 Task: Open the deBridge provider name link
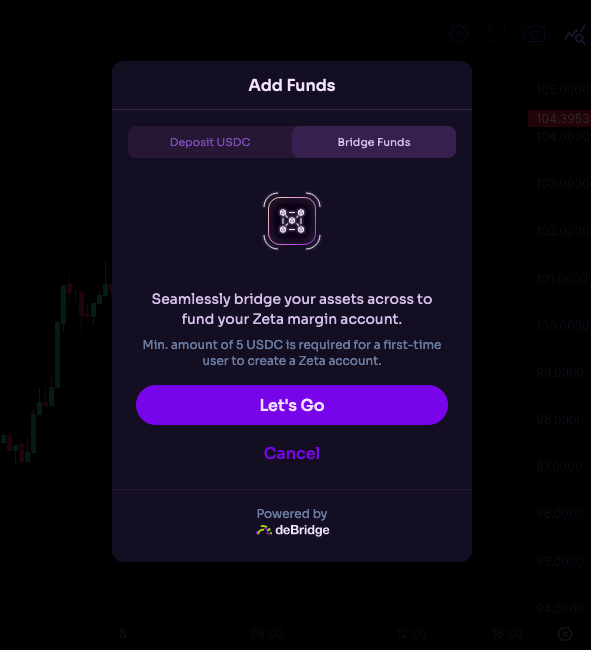(302, 530)
